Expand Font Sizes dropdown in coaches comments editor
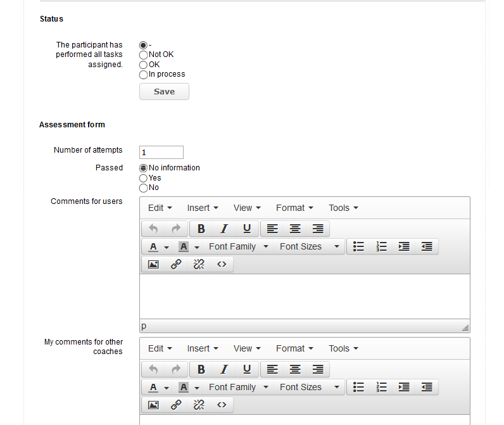This screenshot has height=425, width=504. (x=310, y=387)
